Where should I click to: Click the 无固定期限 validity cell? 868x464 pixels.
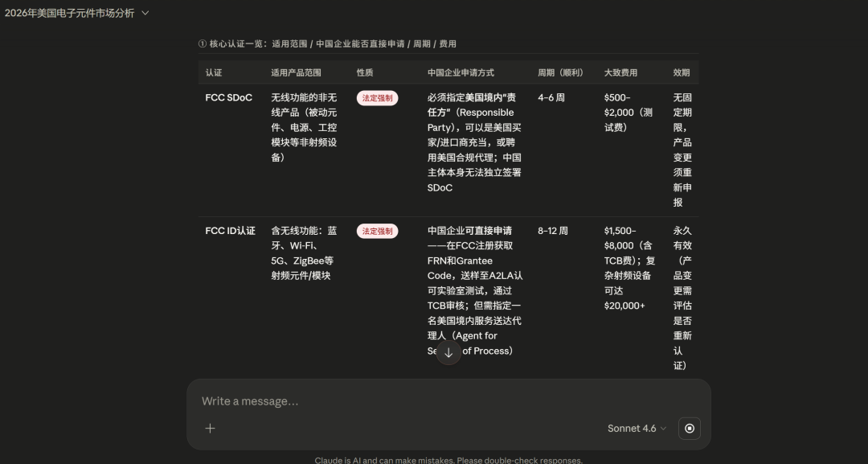(x=682, y=150)
